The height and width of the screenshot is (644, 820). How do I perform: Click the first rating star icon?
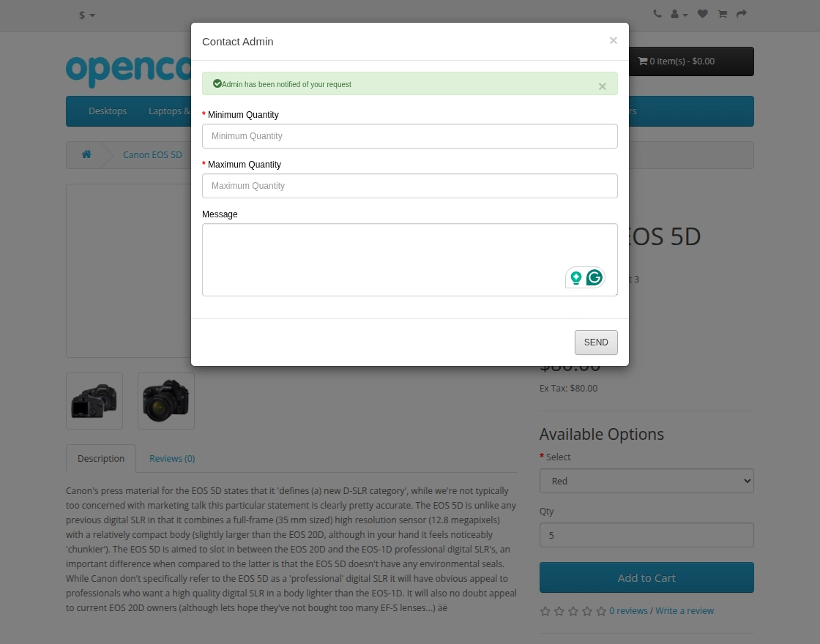click(545, 611)
